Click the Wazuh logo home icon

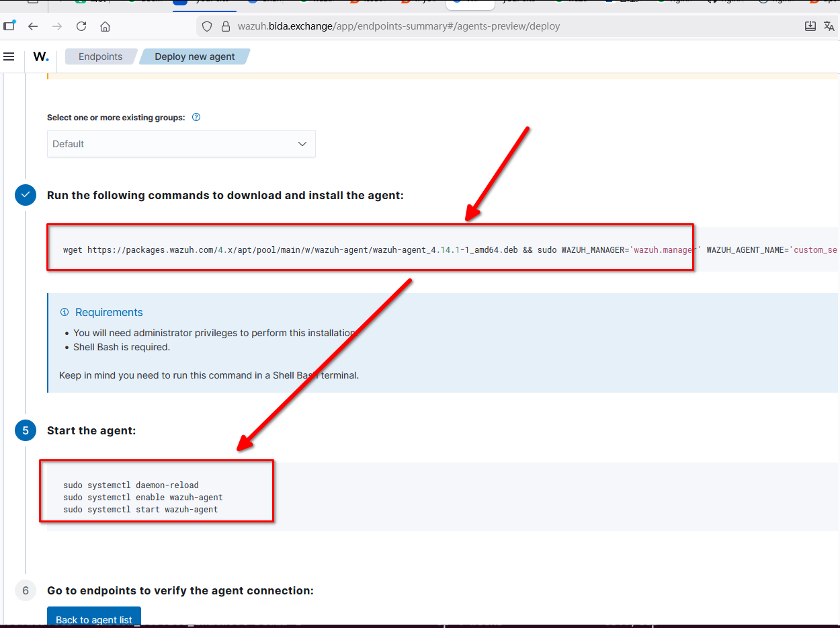coord(41,56)
